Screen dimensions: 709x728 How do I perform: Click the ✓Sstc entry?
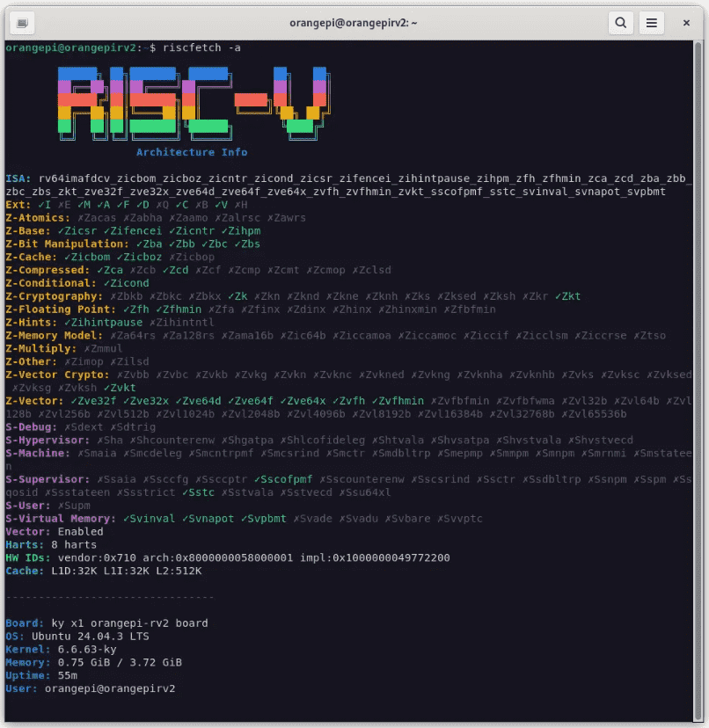coord(198,492)
